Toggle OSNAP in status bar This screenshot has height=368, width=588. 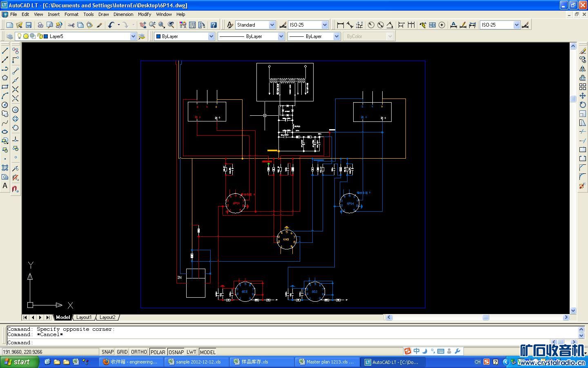(176, 352)
